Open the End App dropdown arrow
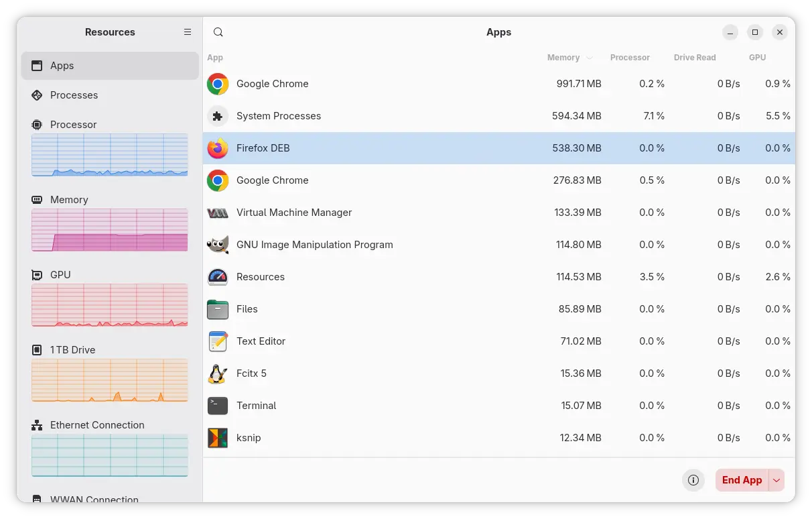 776,480
